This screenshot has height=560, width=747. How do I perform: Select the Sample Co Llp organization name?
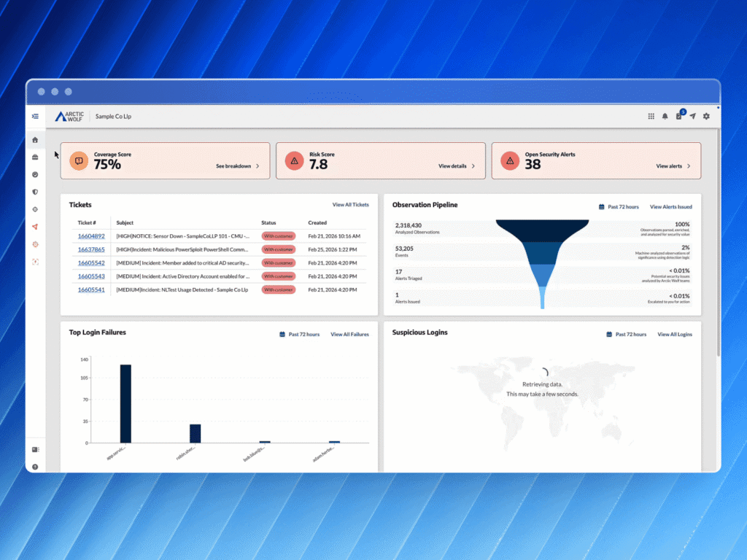click(x=113, y=116)
